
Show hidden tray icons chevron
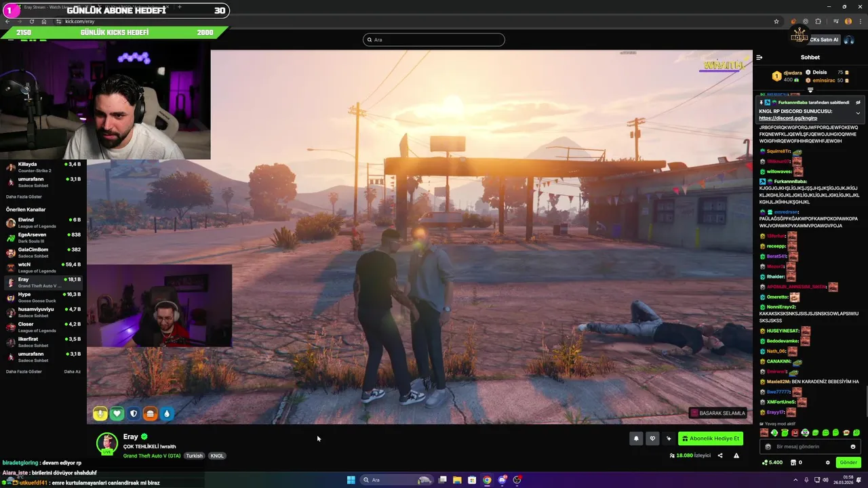pos(795,480)
